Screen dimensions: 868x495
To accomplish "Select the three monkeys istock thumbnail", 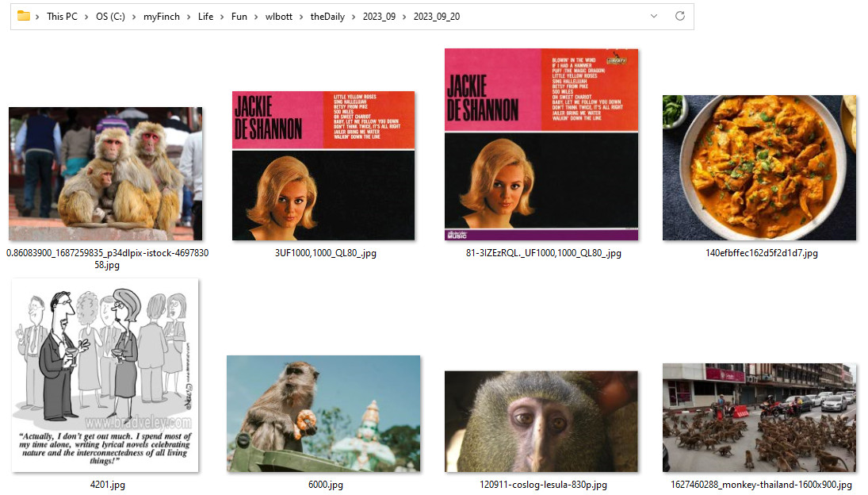I will coord(105,174).
